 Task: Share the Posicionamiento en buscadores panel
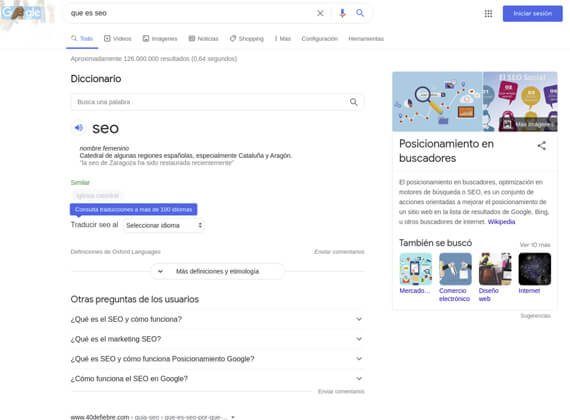[x=541, y=146]
